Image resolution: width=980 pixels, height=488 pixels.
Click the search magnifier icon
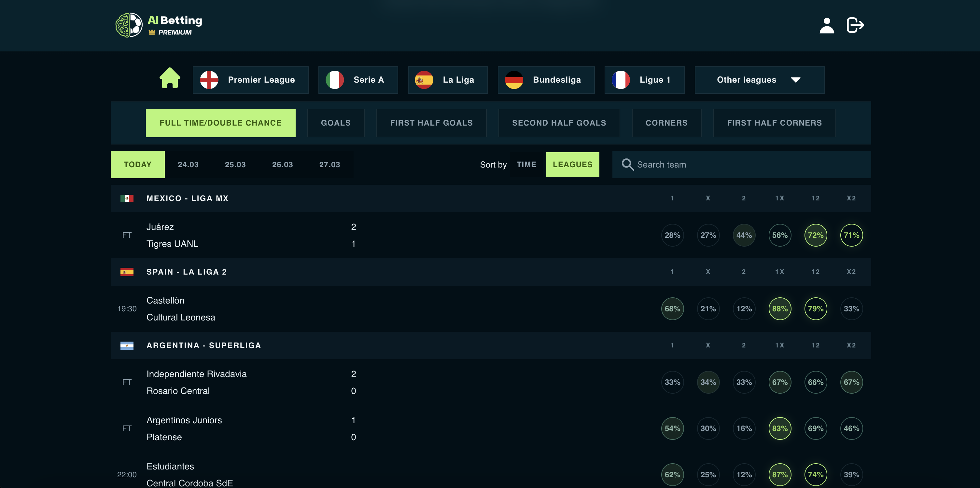click(x=627, y=165)
